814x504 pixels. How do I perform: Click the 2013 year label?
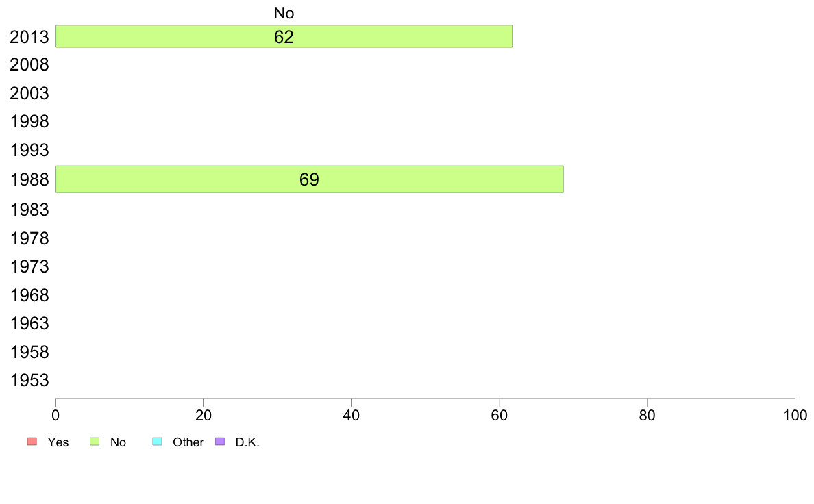coord(29,37)
